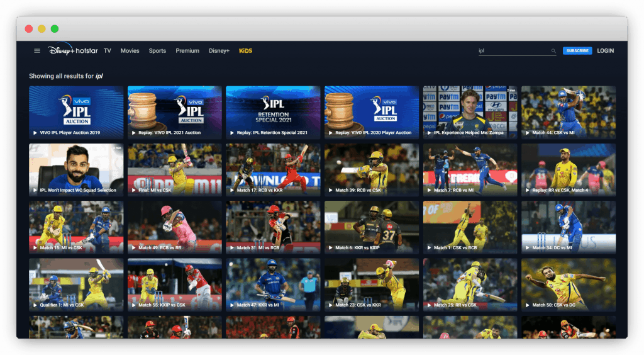Image resolution: width=644 pixels, height=355 pixels.
Task: Click the SUBSCRIBE button
Action: tap(577, 51)
